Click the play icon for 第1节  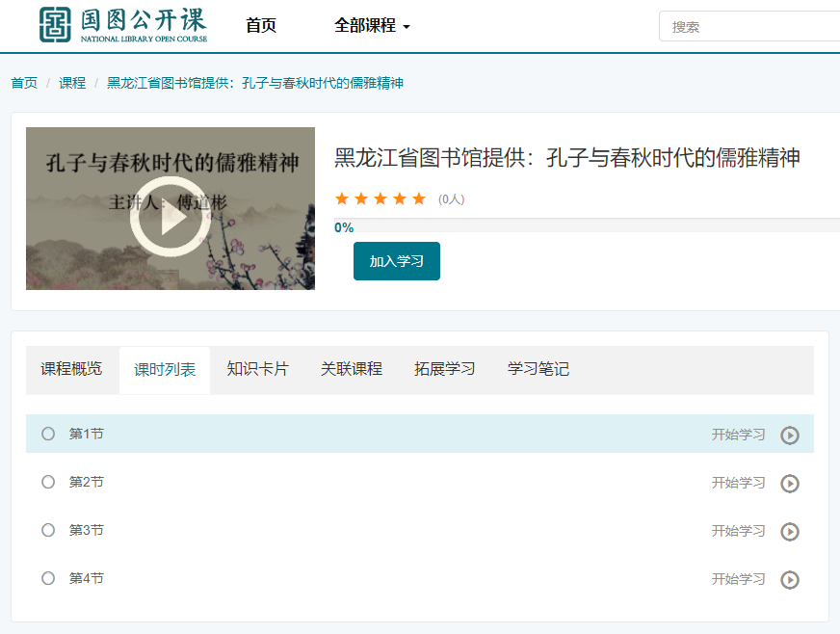pos(790,436)
